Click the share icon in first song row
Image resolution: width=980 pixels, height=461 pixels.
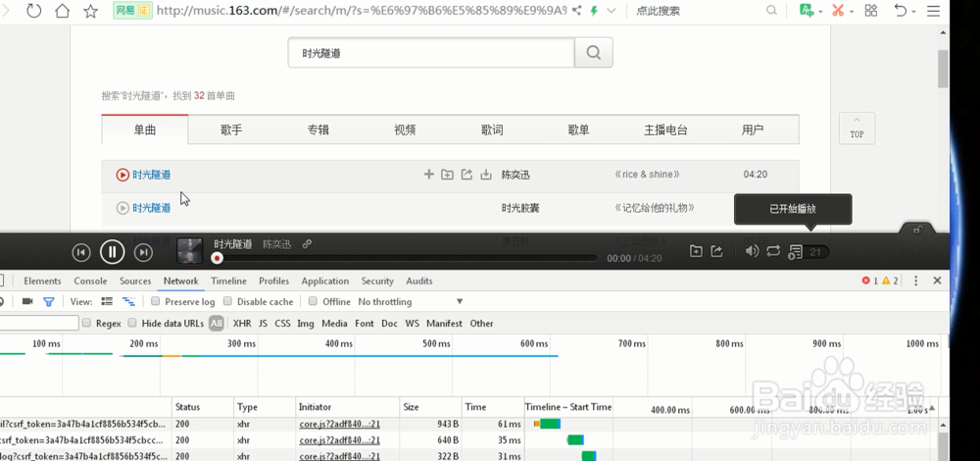466,175
